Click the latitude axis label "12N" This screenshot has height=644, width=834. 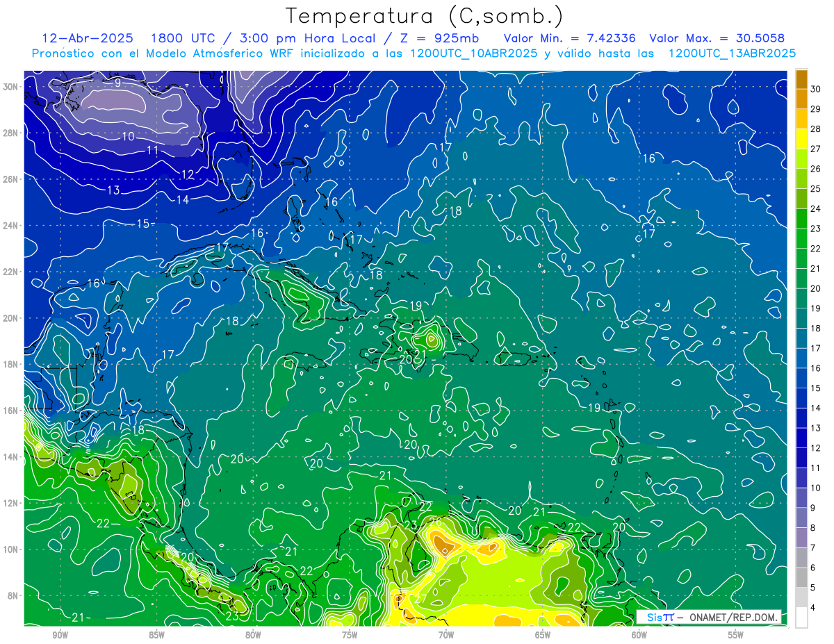click(x=12, y=503)
